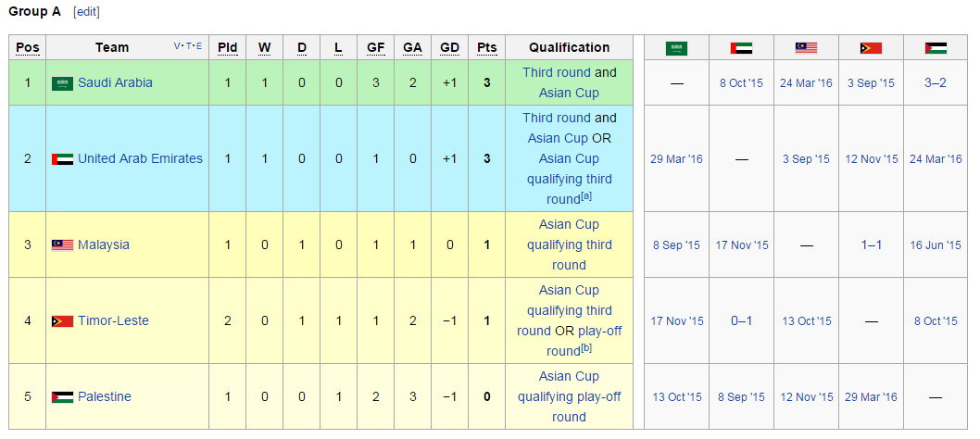Click the Timor-Leste flag in column header
Screen dimensions: 980x439
pyautogui.click(x=872, y=48)
